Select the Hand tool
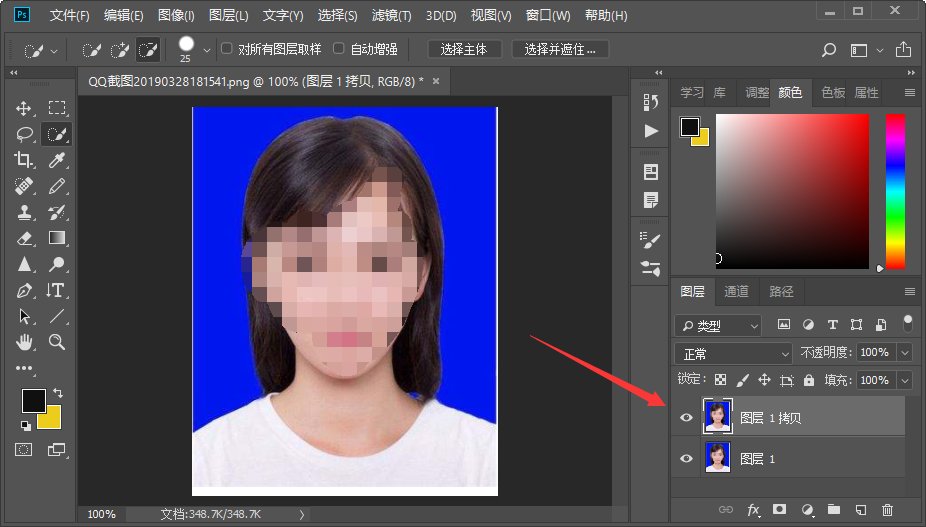The height and width of the screenshot is (527, 926). (24, 342)
